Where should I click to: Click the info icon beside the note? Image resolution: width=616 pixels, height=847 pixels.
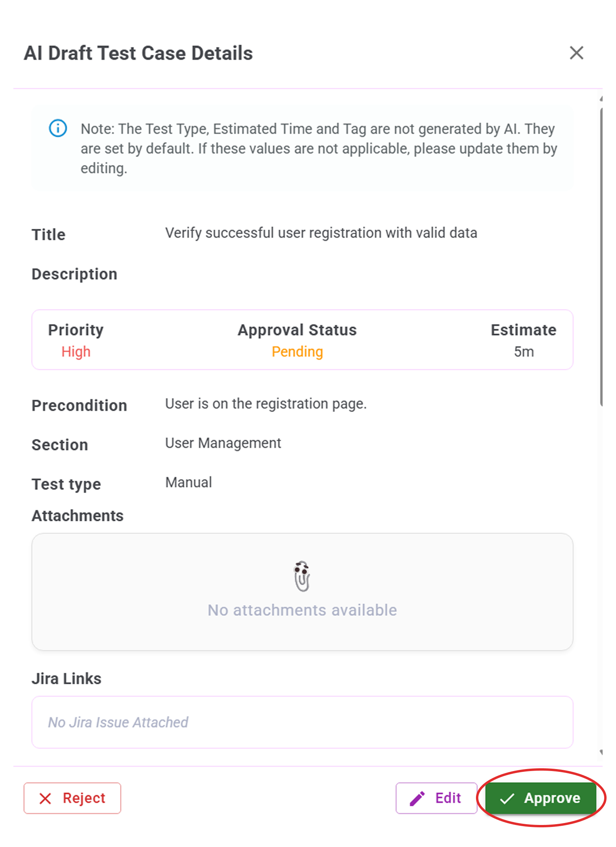pyautogui.click(x=58, y=128)
